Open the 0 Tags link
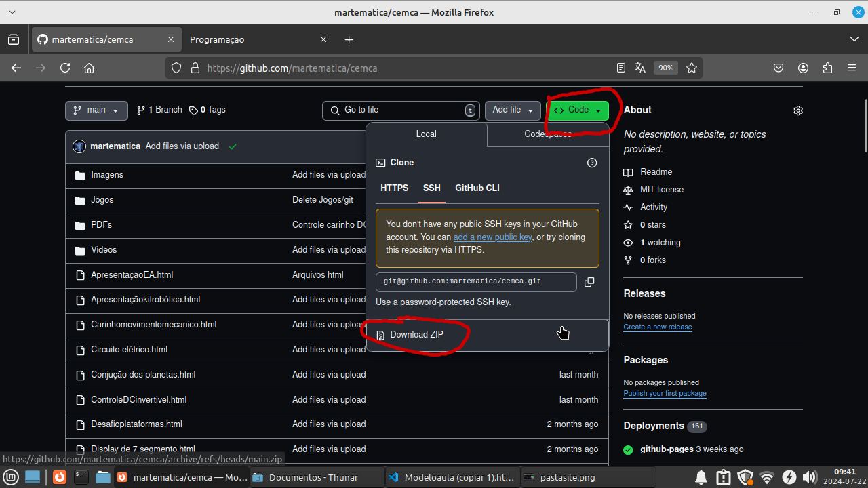The height and width of the screenshot is (488, 868). [208, 110]
